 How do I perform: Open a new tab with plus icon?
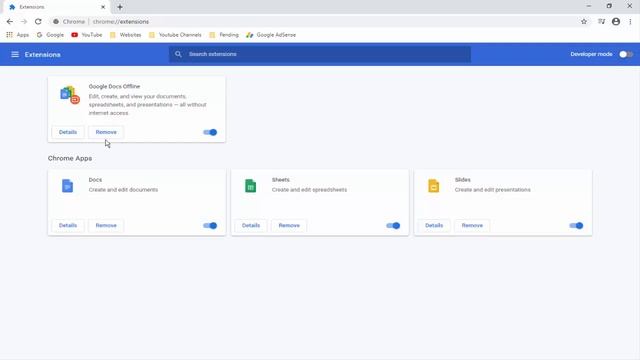[x=120, y=7]
